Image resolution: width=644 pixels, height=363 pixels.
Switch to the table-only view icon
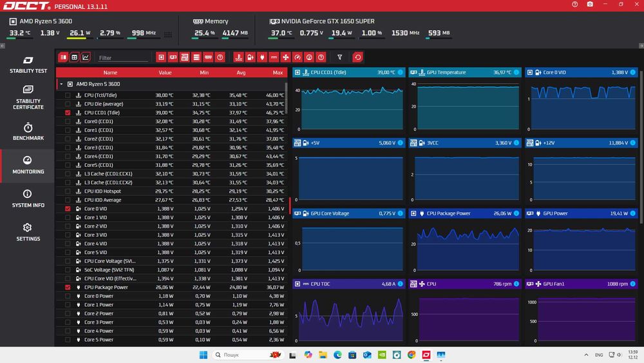pyautogui.click(x=74, y=57)
